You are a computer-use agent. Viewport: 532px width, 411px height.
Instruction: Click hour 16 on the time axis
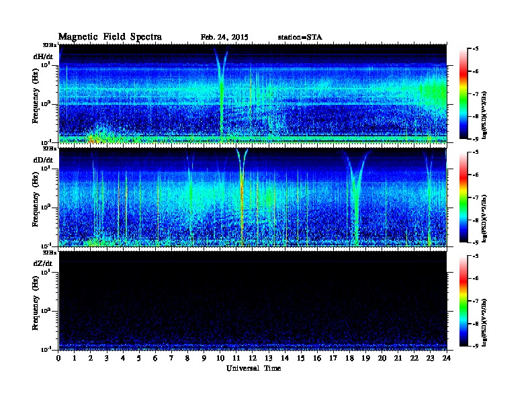click(317, 359)
